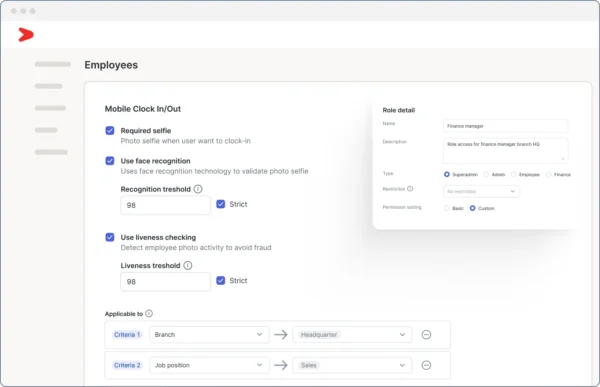Click the Role detail panel title

click(x=399, y=110)
